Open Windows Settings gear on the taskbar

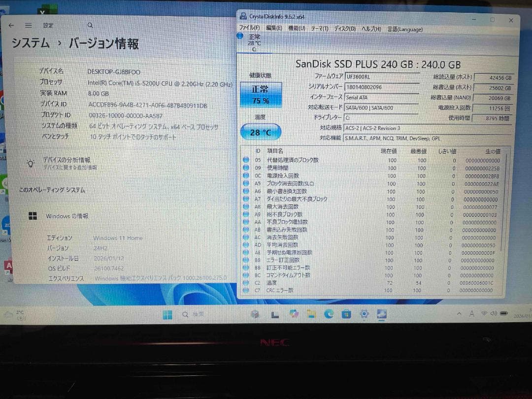(364, 314)
